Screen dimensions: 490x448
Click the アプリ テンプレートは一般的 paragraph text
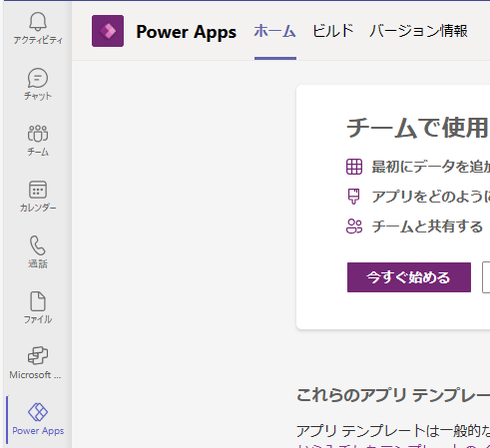(393, 431)
